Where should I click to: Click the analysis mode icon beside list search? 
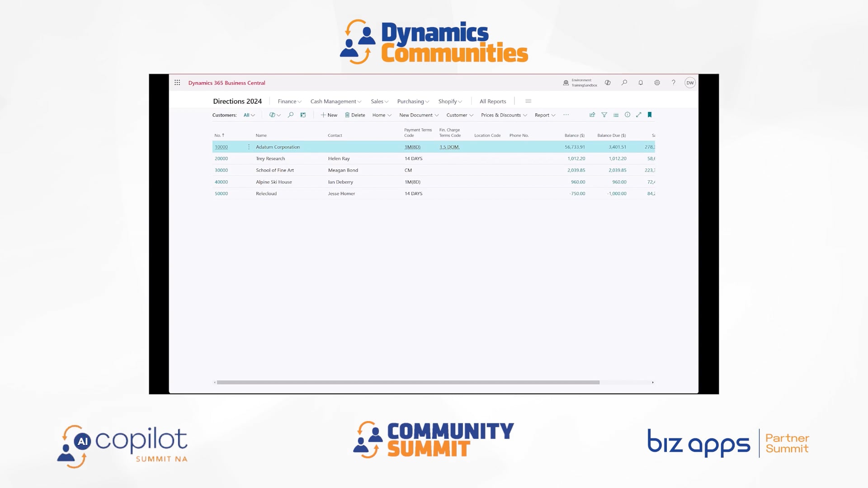(x=303, y=115)
